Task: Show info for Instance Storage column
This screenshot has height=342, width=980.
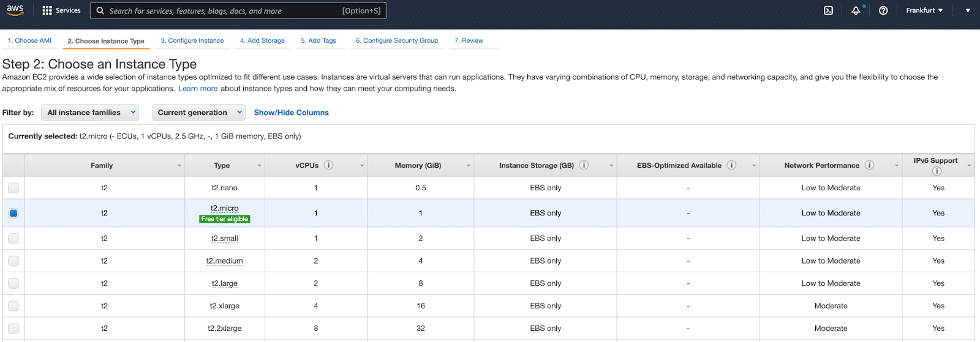Action: [x=584, y=165]
